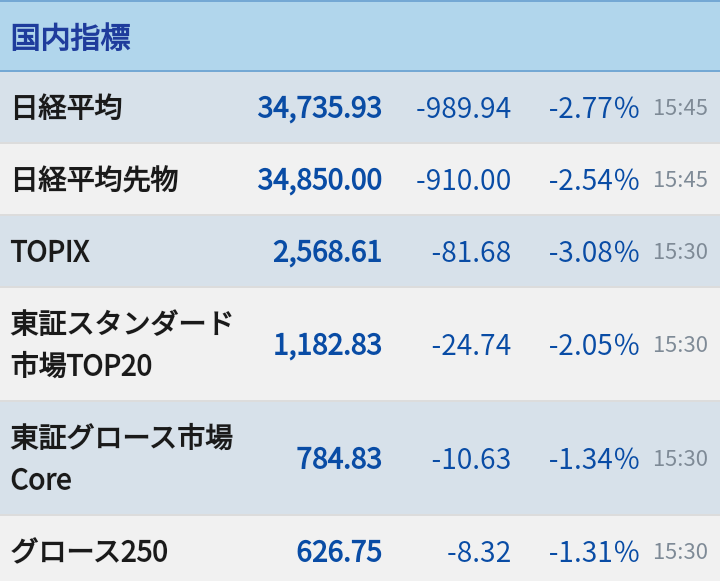The image size is (720, 581).
Task: Click the -989.94 change value
Action: 463,108
